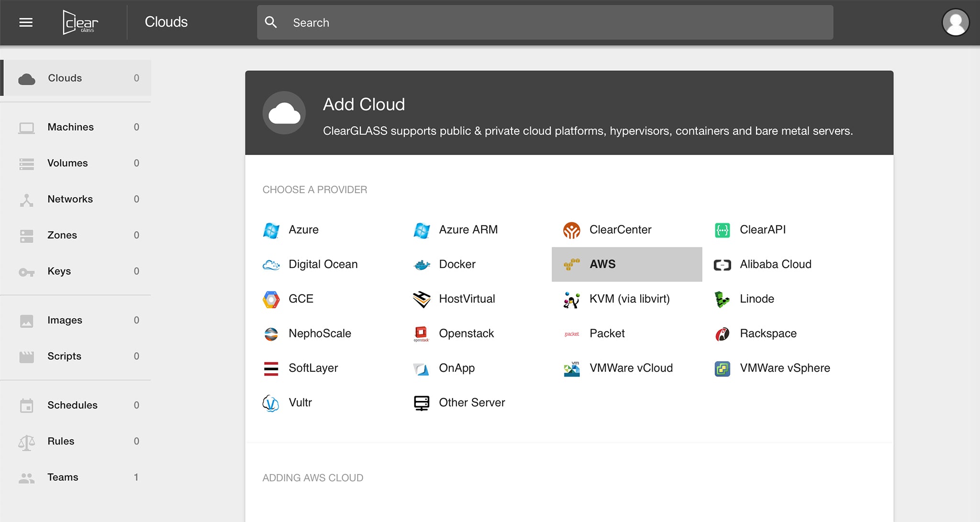
Task: Select Schedules from the sidebar
Action: (x=72, y=405)
